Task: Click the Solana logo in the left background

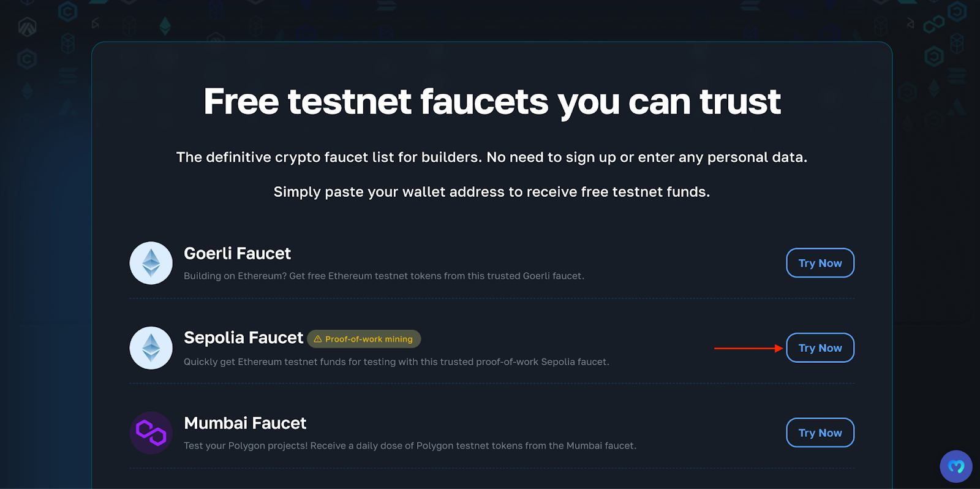Action: tap(69, 76)
